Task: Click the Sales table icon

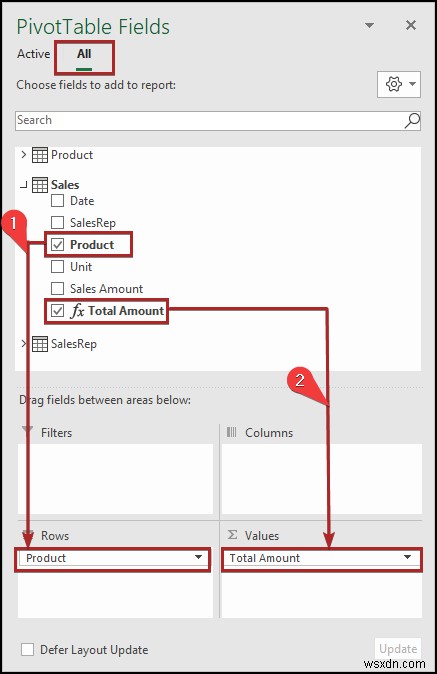Action: pos(40,185)
